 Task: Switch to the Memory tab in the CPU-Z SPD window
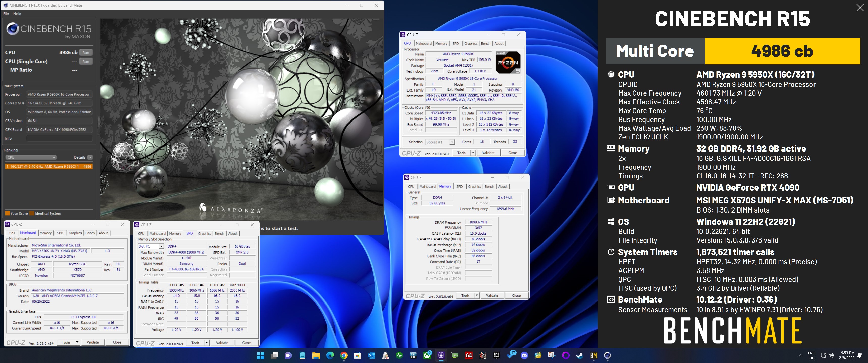point(175,234)
